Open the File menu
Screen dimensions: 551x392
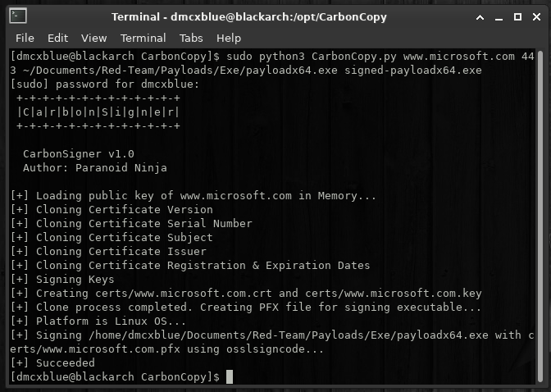coord(25,38)
